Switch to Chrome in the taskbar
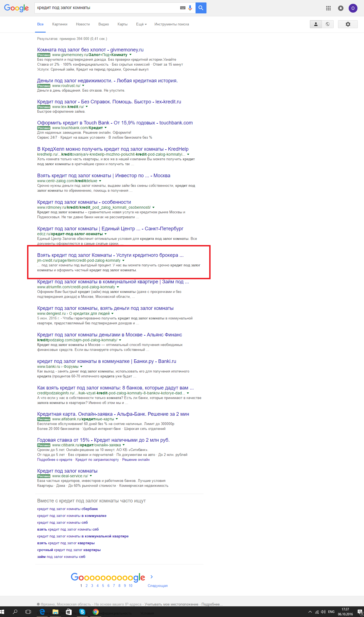This screenshot has width=364, height=617. click(96, 612)
